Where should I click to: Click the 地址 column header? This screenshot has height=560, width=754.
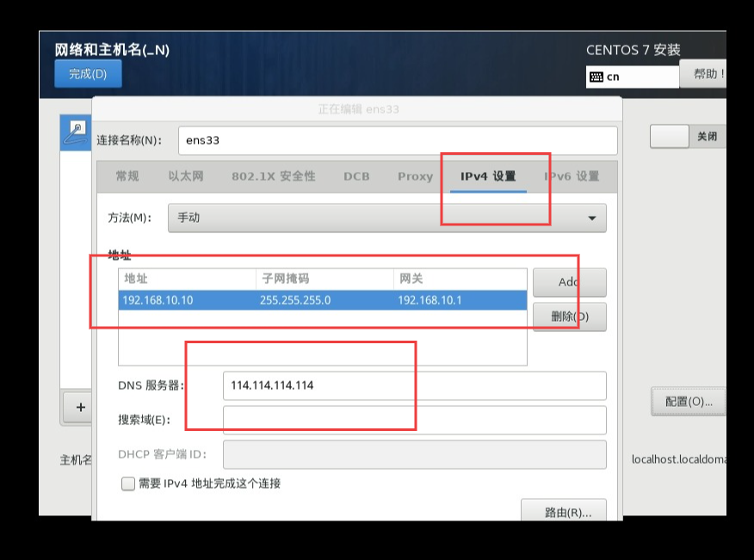coord(187,279)
